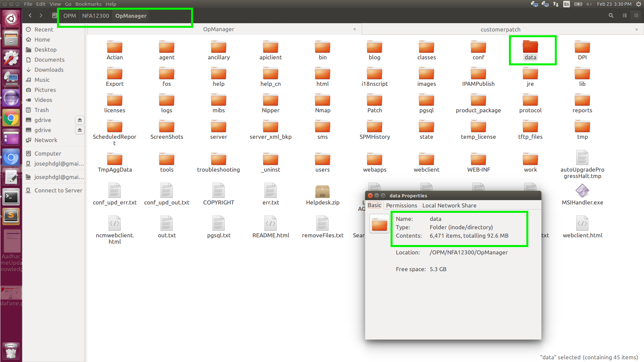Open the webapps folder
Image resolution: width=644 pixels, height=362 pixels.
(x=374, y=163)
